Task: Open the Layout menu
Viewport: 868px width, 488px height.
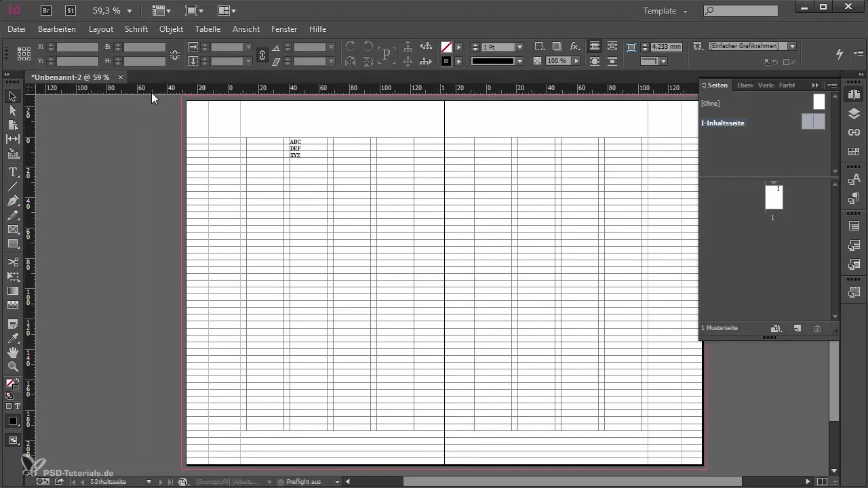Action: click(101, 29)
